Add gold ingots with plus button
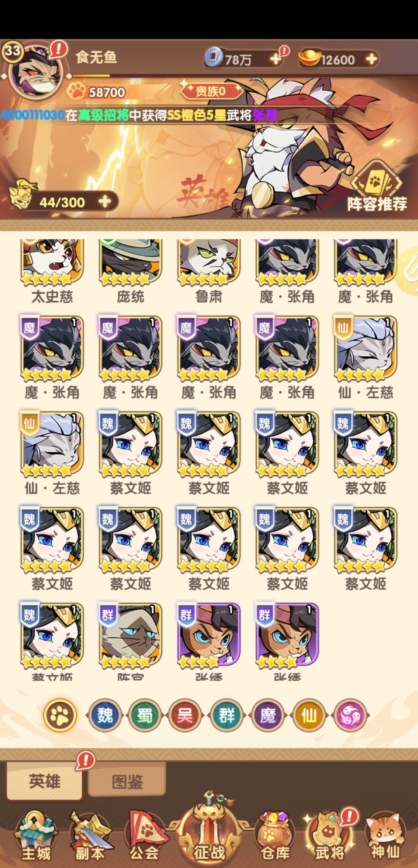This screenshot has width=418, height=868. click(371, 59)
